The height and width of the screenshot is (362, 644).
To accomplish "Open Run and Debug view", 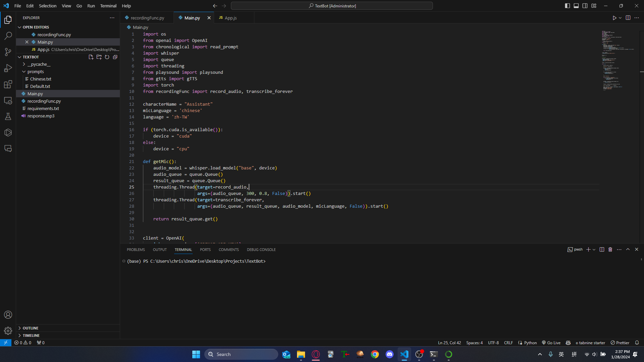I will click(8, 68).
